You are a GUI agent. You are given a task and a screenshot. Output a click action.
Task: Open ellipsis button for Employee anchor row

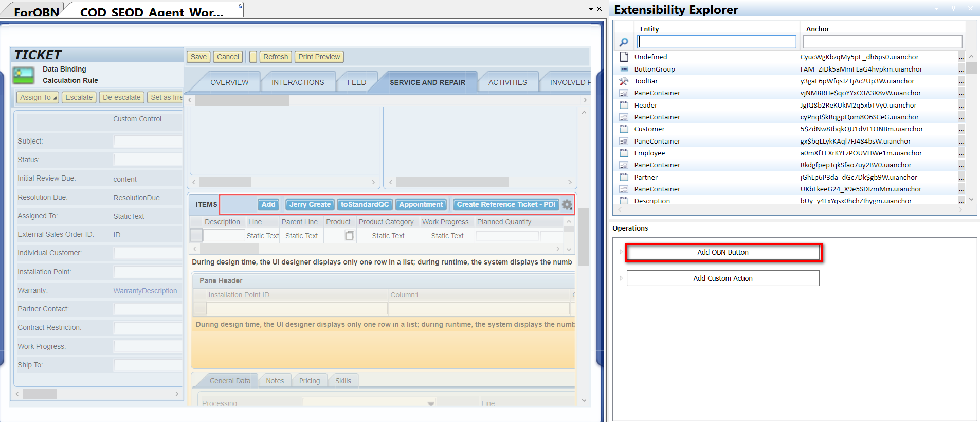pos(961,153)
